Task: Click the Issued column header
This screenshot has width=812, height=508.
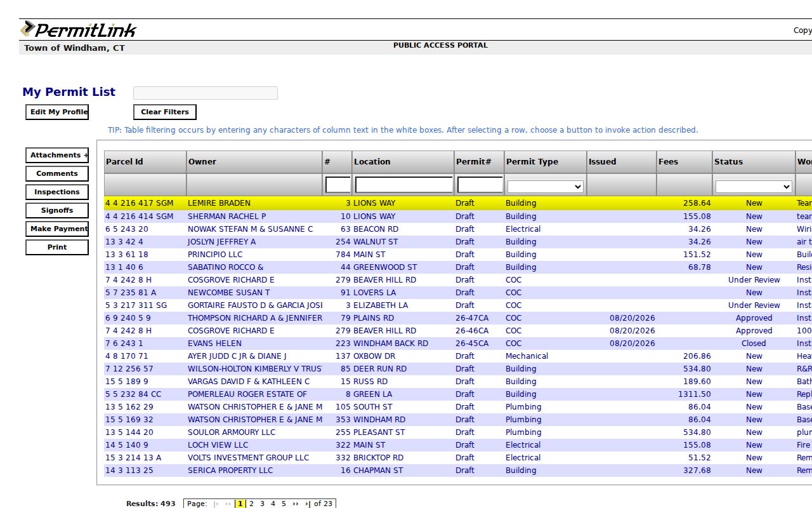Action: click(621, 162)
